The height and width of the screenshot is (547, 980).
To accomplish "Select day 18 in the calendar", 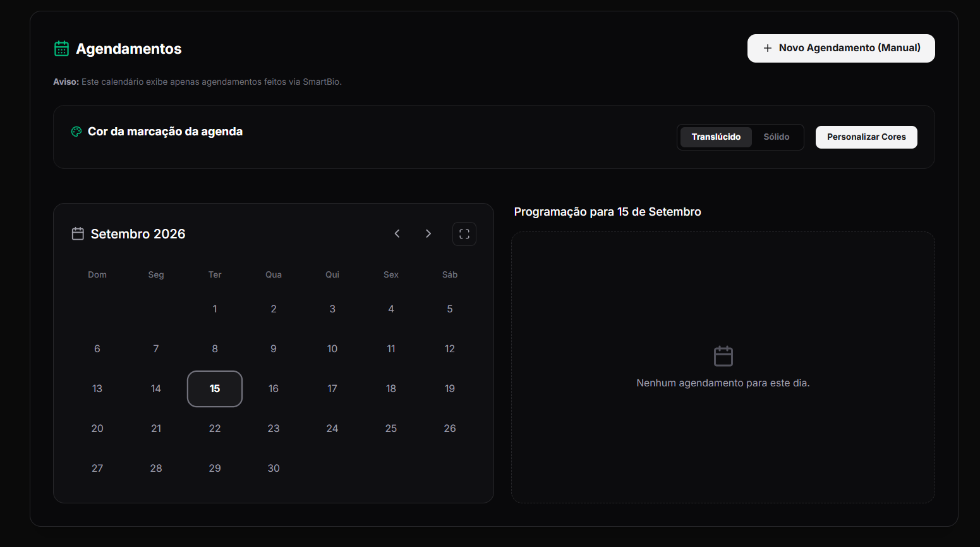I will [x=391, y=389].
